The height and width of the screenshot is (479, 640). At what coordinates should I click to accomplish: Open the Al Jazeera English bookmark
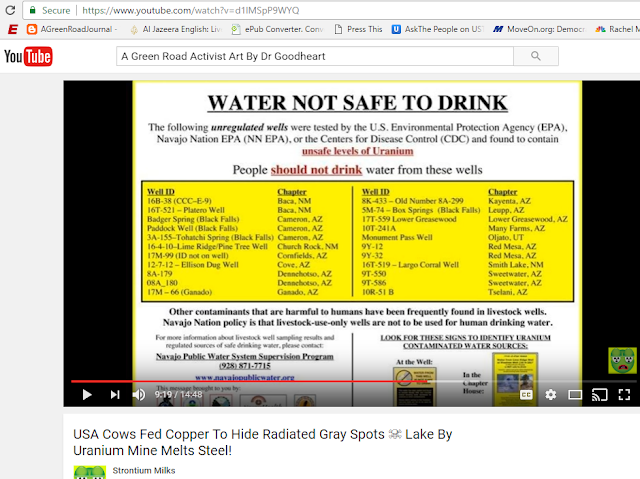coord(176,29)
